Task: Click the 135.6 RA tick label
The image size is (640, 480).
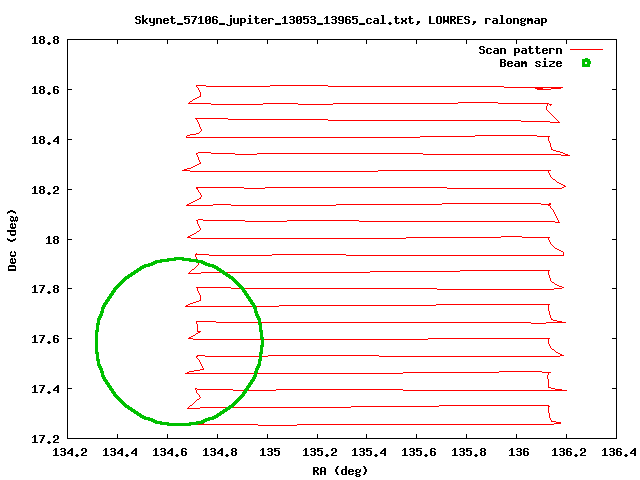Action: [419, 452]
